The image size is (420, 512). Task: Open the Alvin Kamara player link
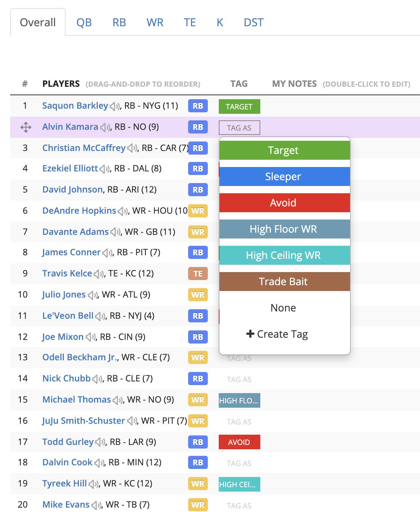70,127
